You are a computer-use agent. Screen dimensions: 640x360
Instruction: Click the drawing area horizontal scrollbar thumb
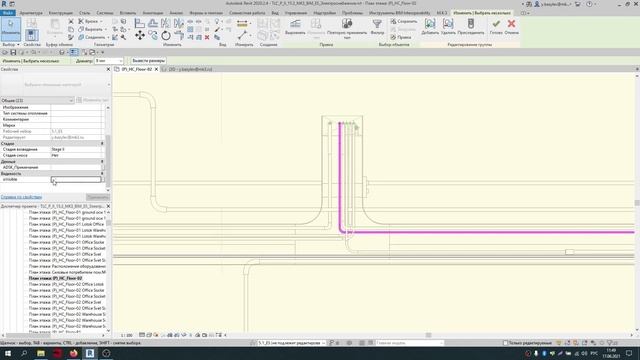(428, 335)
